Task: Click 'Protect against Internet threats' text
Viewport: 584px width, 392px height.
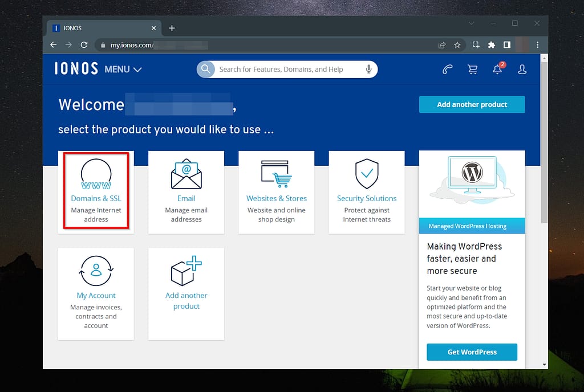Action: point(367,215)
